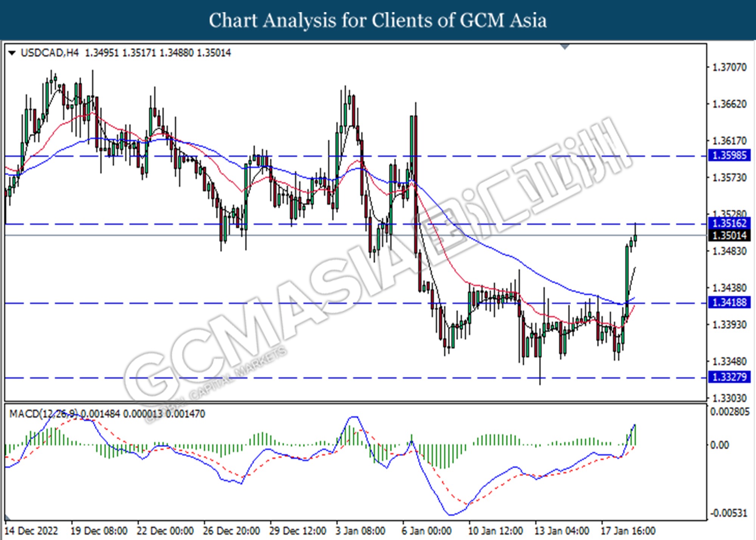
Task: Open the USDCAD,H4 chart dropdown triangle
Action: click(12, 53)
